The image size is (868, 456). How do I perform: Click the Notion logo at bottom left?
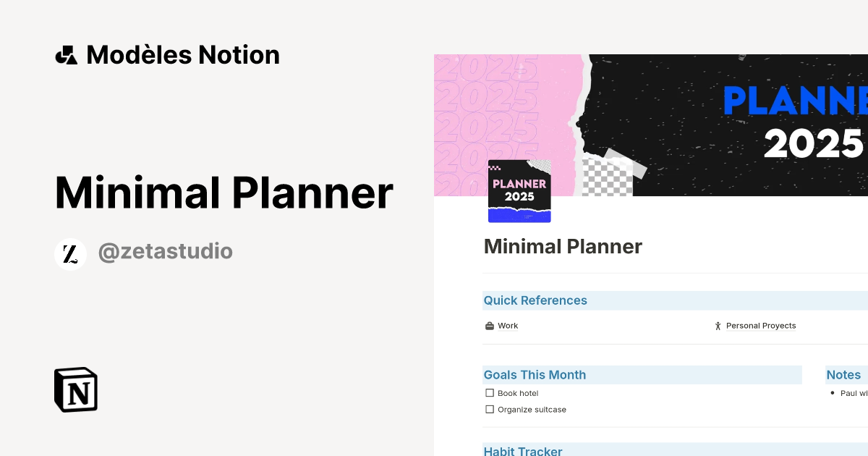click(x=75, y=389)
